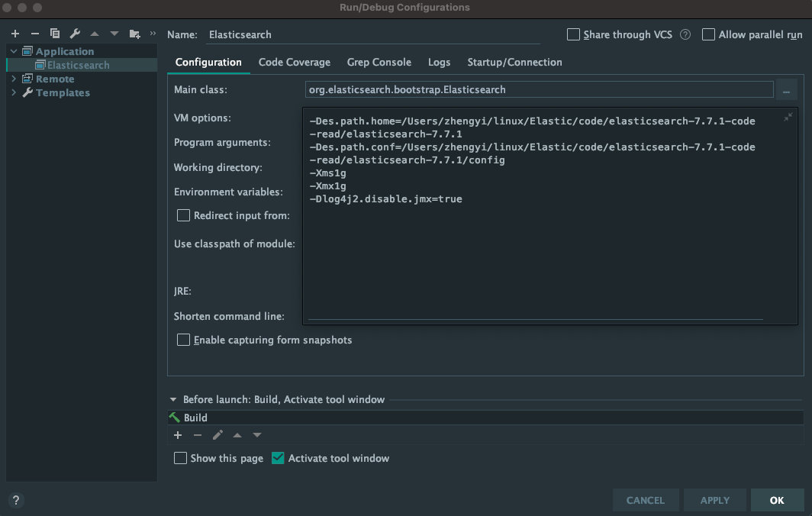
Task: Expand the Remote tree node
Action: click(x=14, y=79)
